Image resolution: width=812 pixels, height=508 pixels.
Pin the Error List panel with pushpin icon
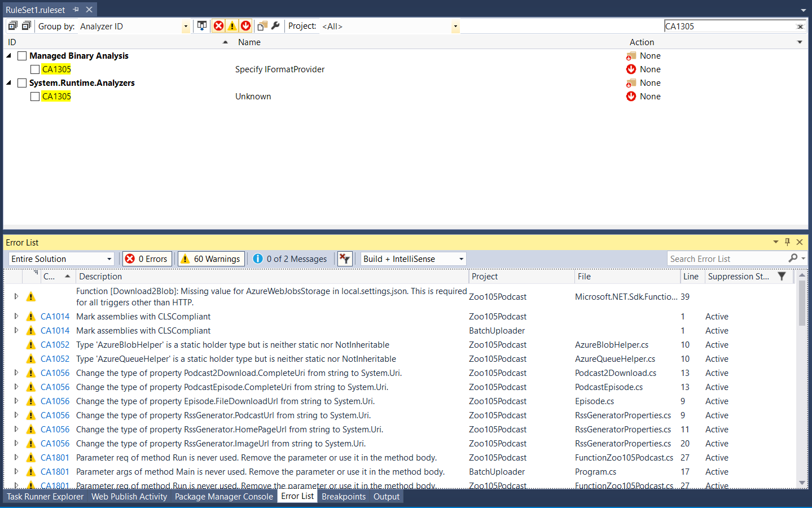pos(787,242)
